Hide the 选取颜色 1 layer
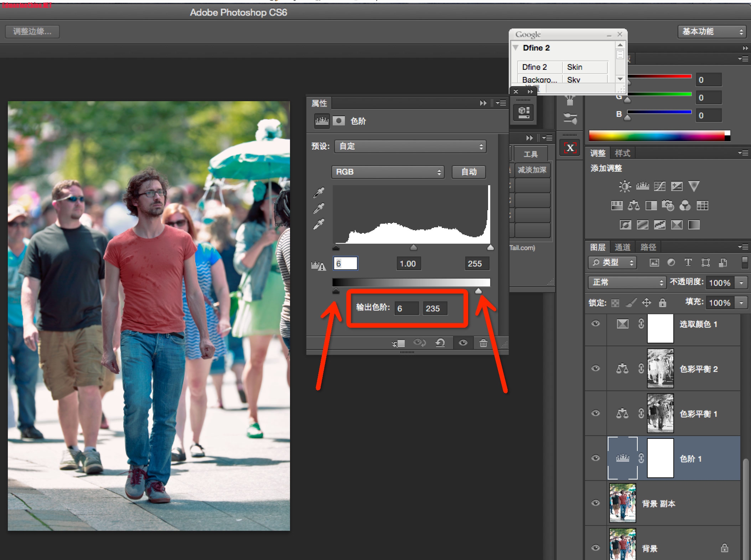 coord(595,324)
